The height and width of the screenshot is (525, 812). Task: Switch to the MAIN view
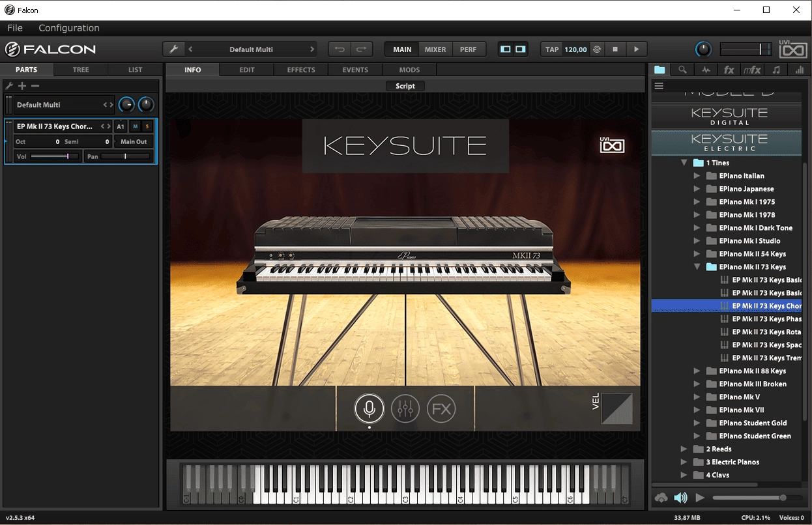point(402,49)
